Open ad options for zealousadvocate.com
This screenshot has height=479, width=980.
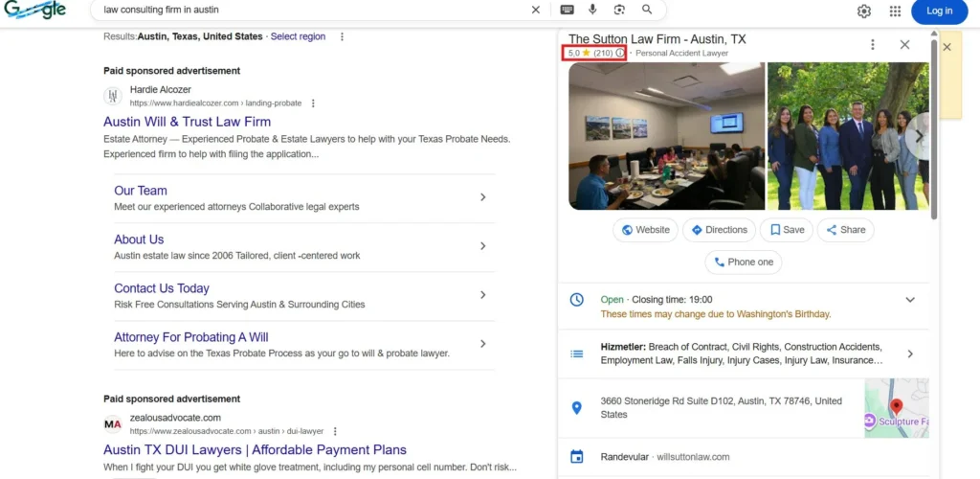(x=335, y=431)
